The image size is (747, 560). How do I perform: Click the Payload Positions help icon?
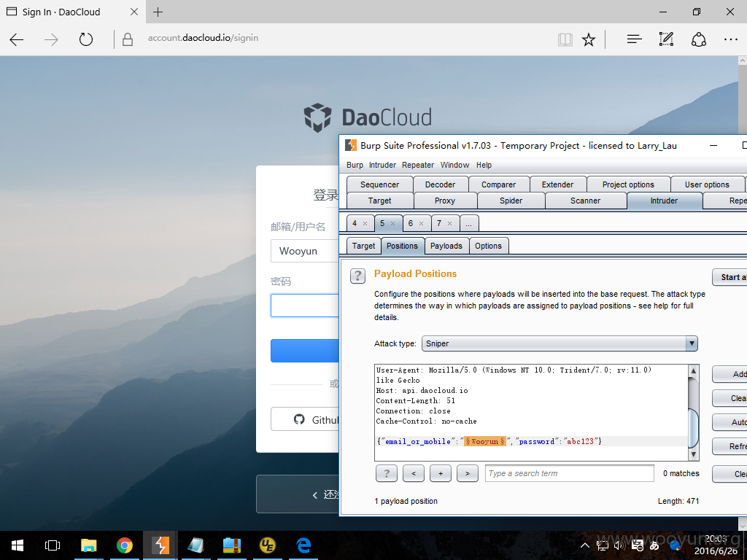[357, 276]
